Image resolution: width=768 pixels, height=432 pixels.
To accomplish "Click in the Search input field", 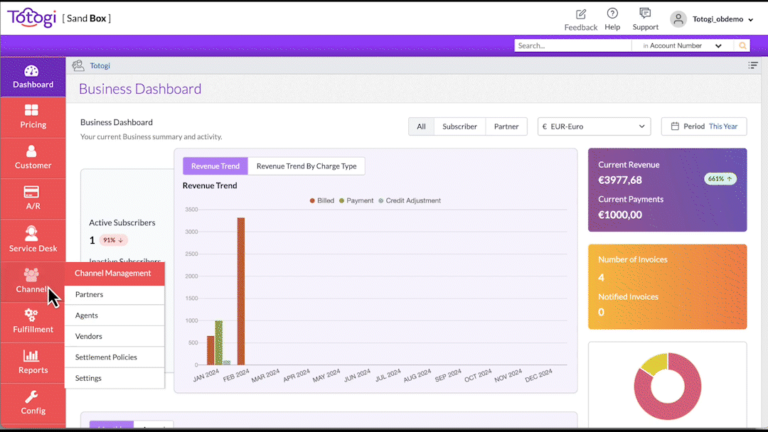I will point(574,46).
